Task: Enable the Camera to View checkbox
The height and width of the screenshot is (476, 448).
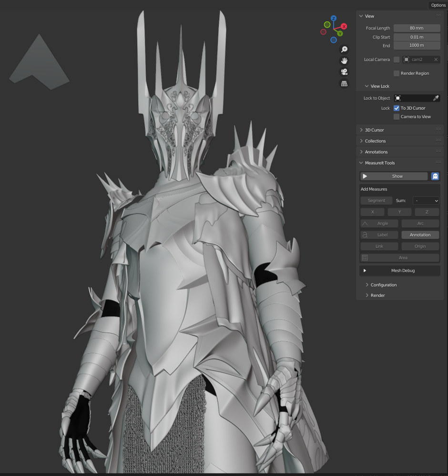Action: (397, 117)
